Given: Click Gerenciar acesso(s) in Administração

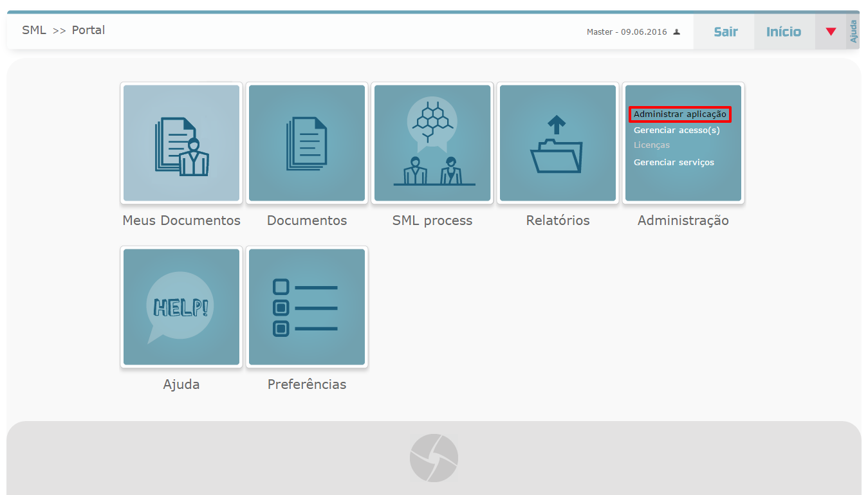Looking at the screenshot, I should (676, 130).
